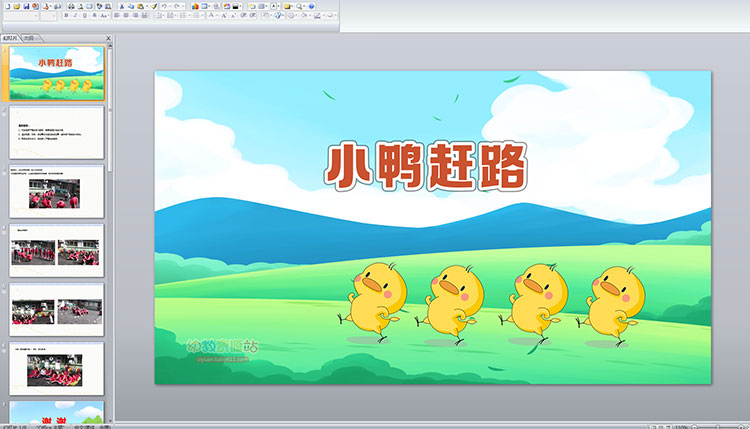Click the Cut scissors icon

point(121,7)
